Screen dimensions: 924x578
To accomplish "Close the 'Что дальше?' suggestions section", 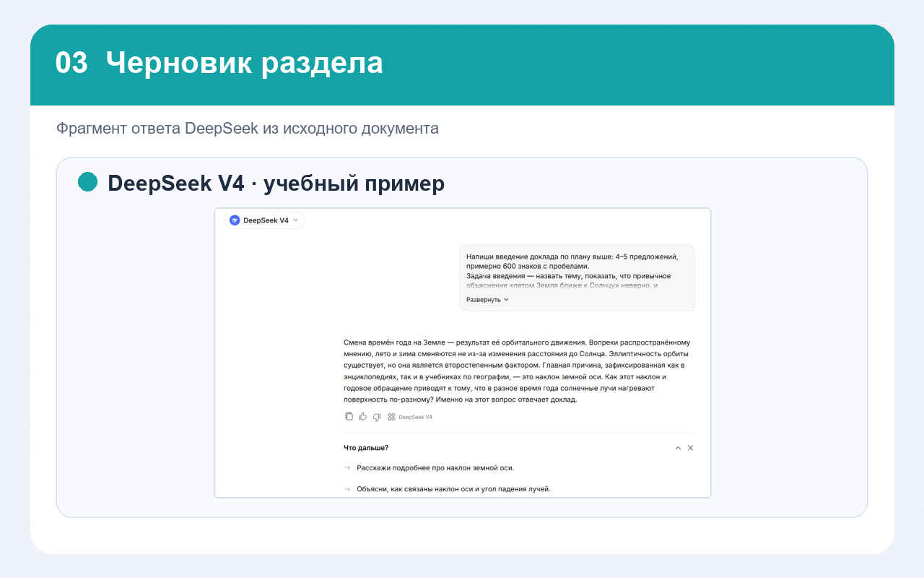I will [691, 448].
